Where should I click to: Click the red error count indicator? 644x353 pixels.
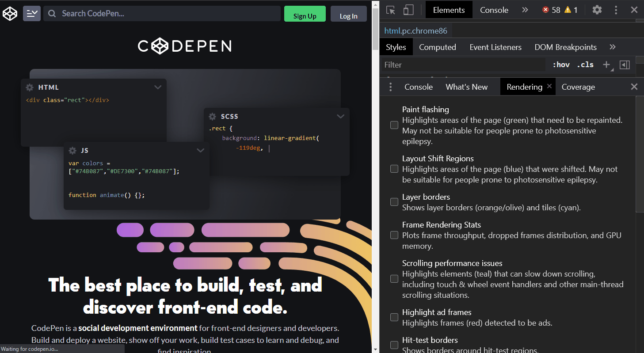[551, 10]
